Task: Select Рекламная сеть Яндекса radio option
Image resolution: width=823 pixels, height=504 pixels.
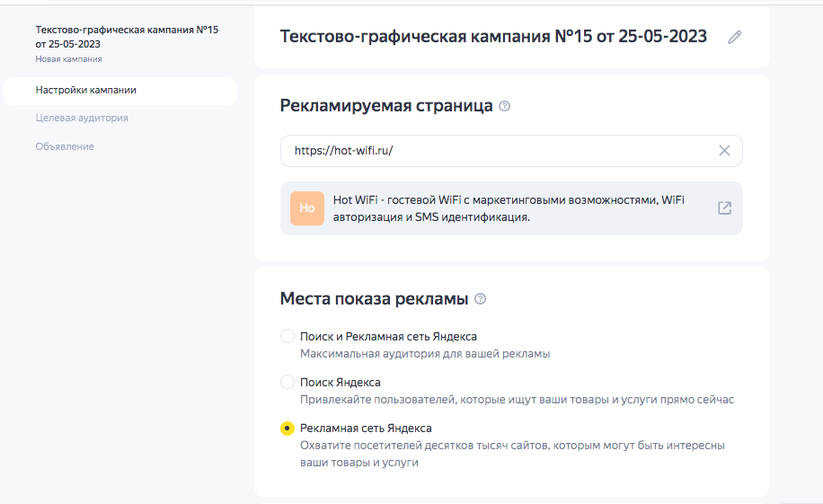Action: pos(288,428)
